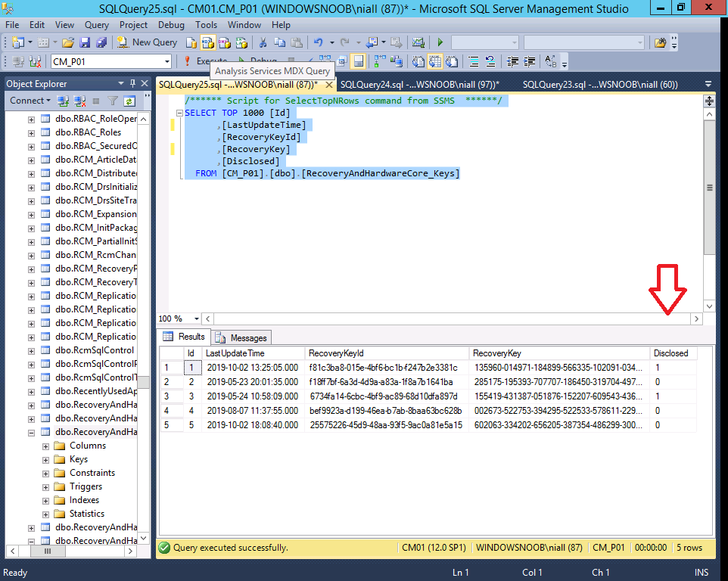Undo the last action
This screenshot has width=728, height=581.
(318, 42)
